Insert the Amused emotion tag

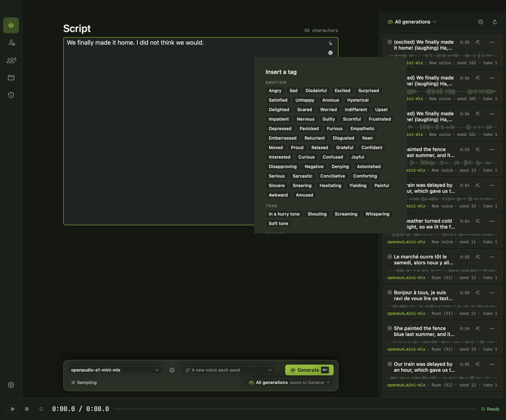point(304,195)
